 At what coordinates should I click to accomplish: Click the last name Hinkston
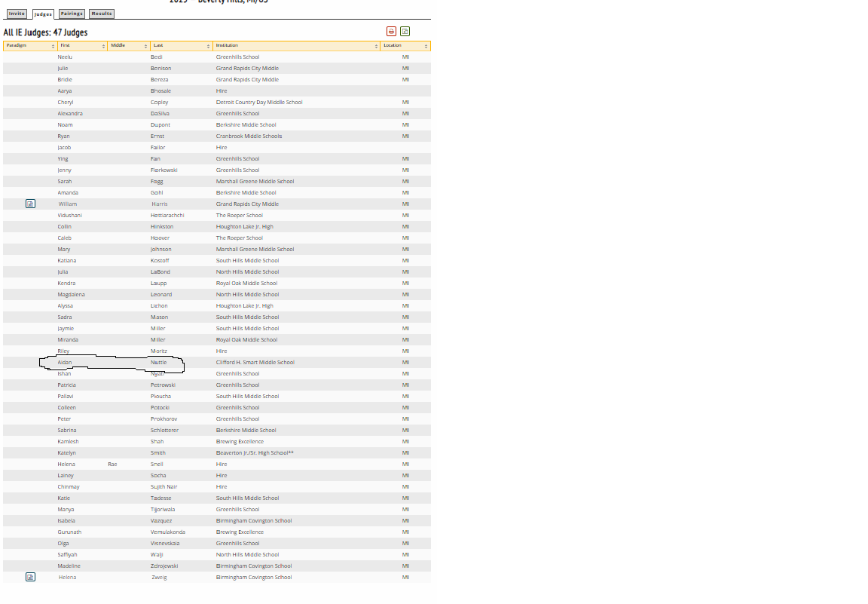(x=162, y=227)
